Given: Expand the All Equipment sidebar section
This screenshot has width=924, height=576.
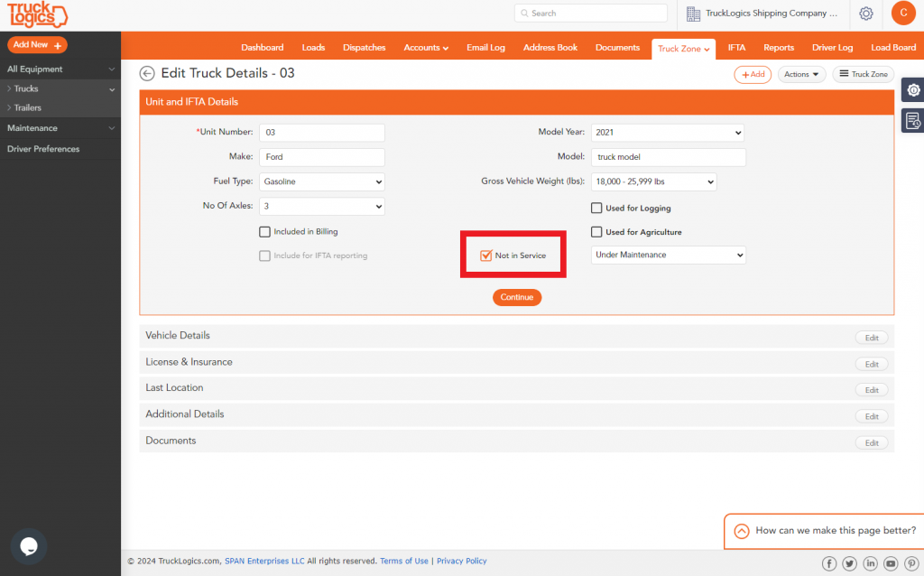Looking at the screenshot, I should click(x=60, y=69).
